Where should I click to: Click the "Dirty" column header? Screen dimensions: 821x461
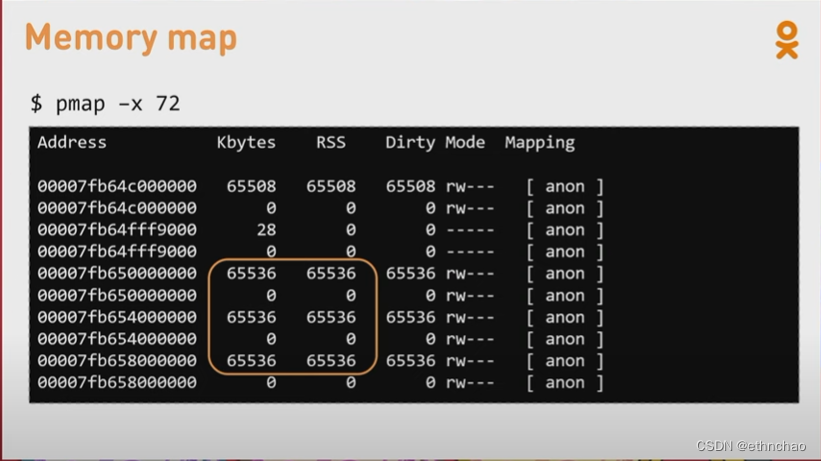pos(410,142)
